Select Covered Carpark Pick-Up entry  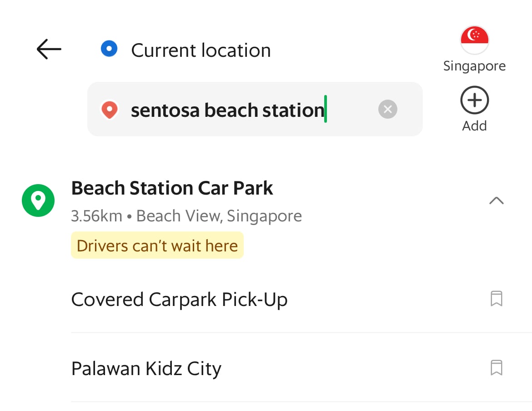[x=180, y=300]
